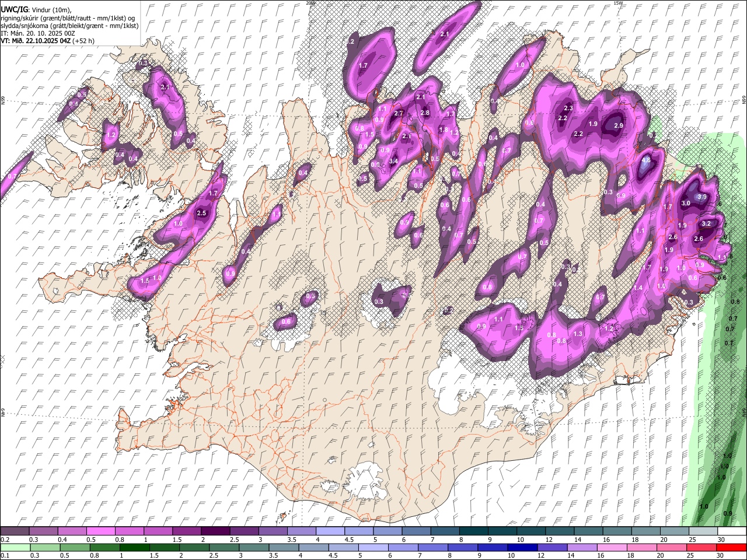Click the 3.0 snowfall value on the map
This screenshot has width=747, height=560.
coord(686,204)
